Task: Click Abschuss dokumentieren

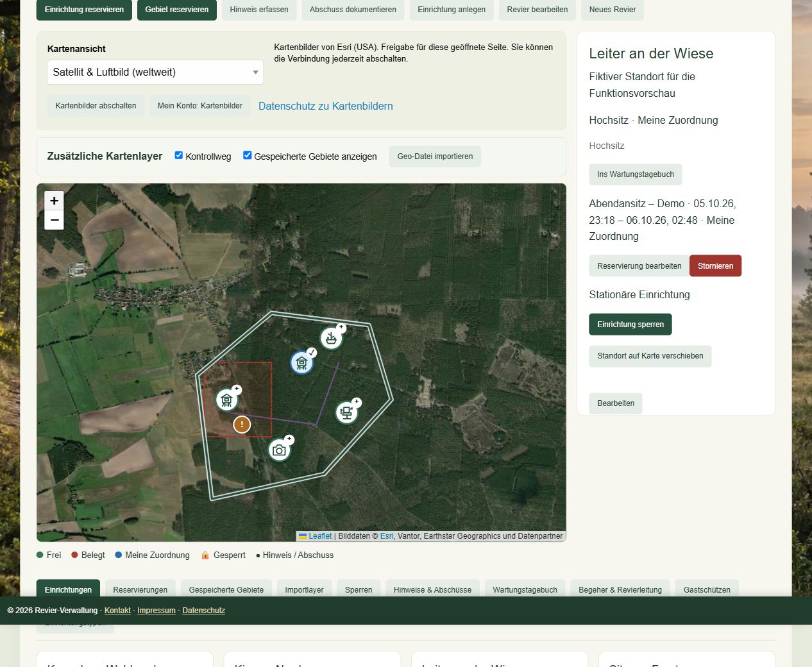Action: click(x=353, y=10)
